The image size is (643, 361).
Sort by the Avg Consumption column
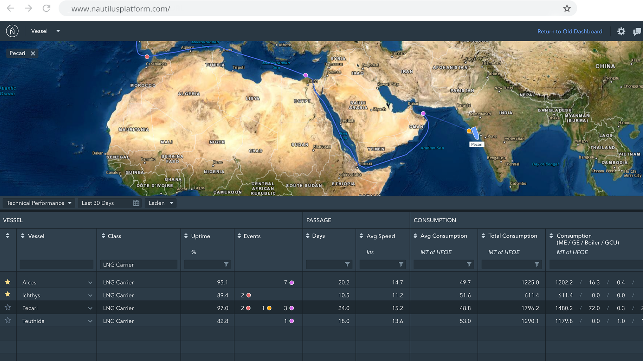[x=415, y=236]
